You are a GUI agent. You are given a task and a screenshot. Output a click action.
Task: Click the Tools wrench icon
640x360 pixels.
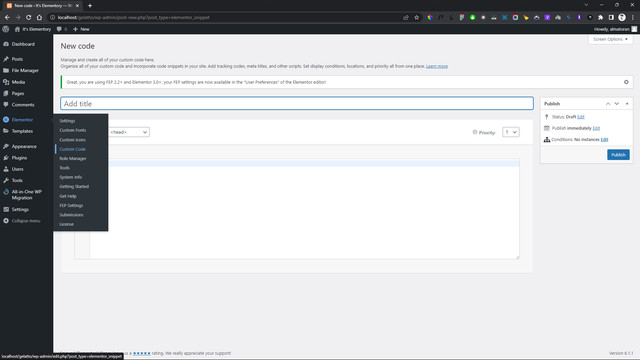coord(6,180)
